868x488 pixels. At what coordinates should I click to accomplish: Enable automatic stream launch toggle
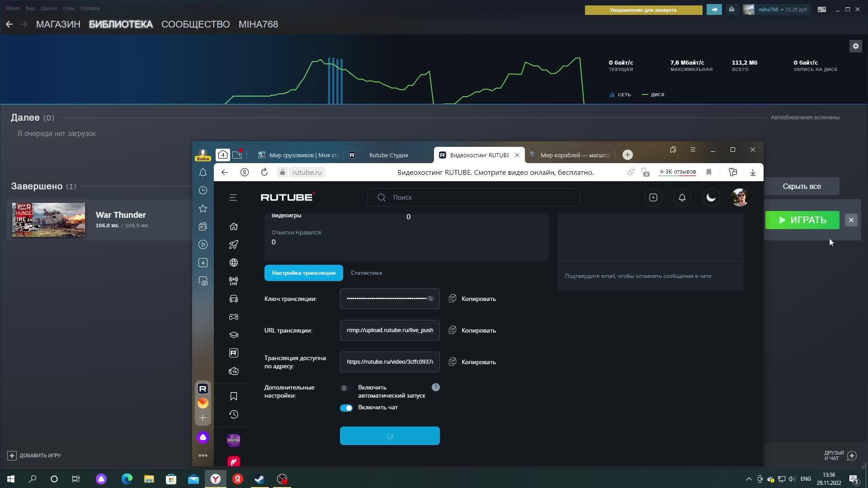coord(346,388)
